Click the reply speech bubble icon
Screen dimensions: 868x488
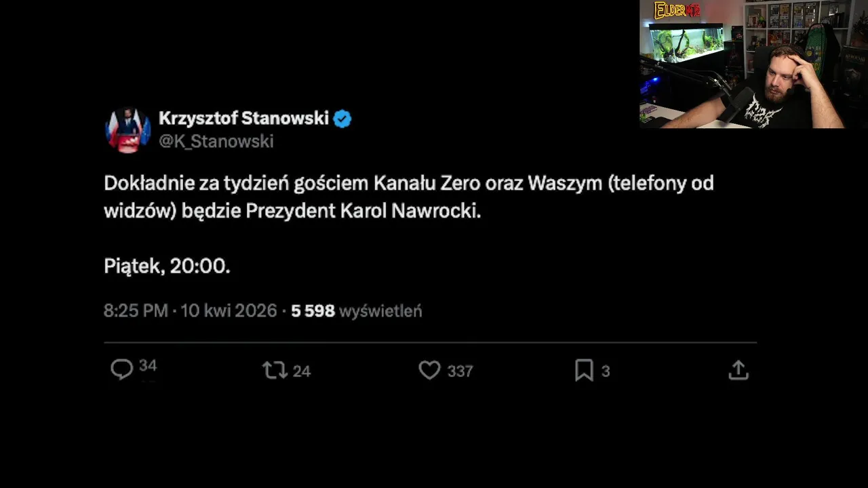[122, 369]
